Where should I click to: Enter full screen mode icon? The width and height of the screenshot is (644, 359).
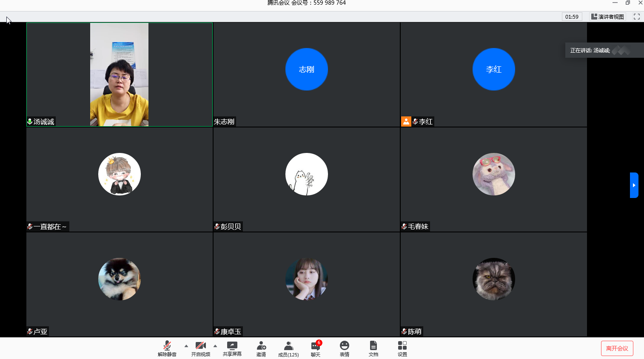tap(637, 17)
